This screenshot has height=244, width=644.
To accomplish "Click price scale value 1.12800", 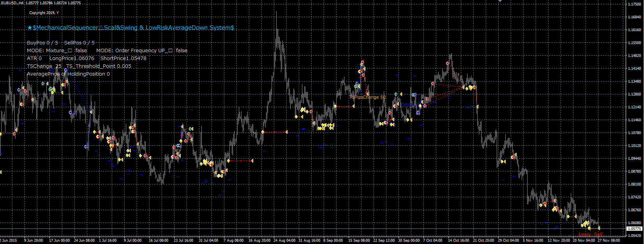I will [x=635, y=94].
